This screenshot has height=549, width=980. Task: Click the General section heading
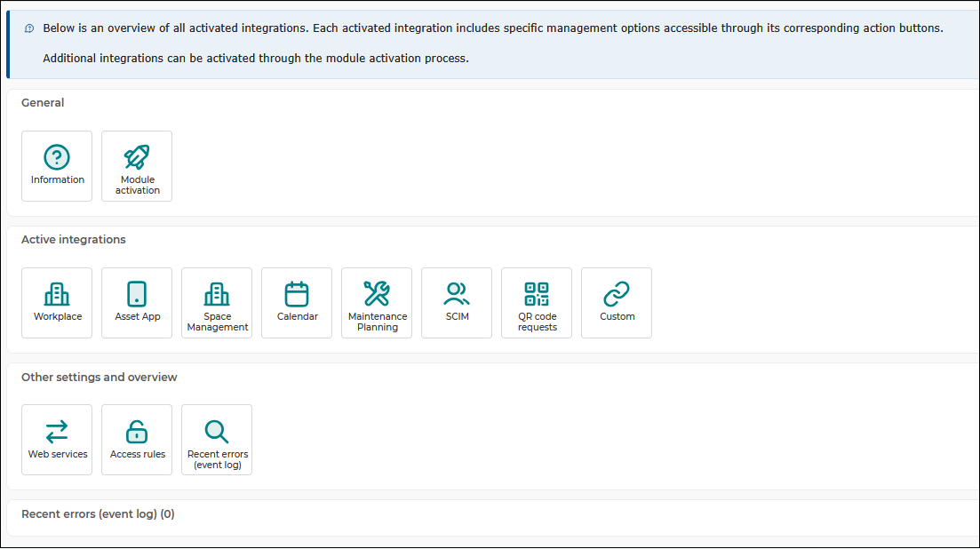43,102
